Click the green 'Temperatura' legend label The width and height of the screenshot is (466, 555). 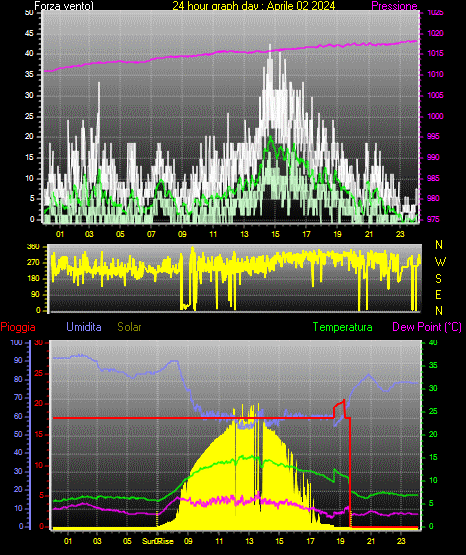342,327
